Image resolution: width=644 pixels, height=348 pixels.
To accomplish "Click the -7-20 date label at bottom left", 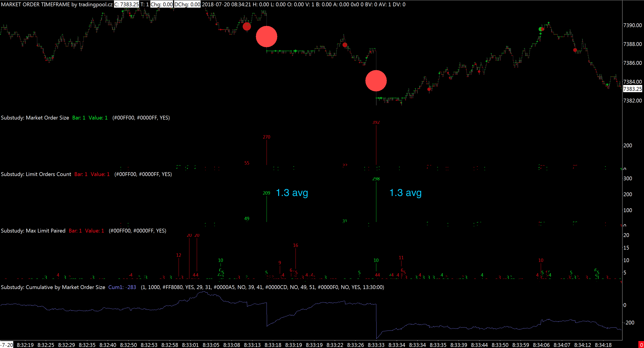I will point(6,345).
